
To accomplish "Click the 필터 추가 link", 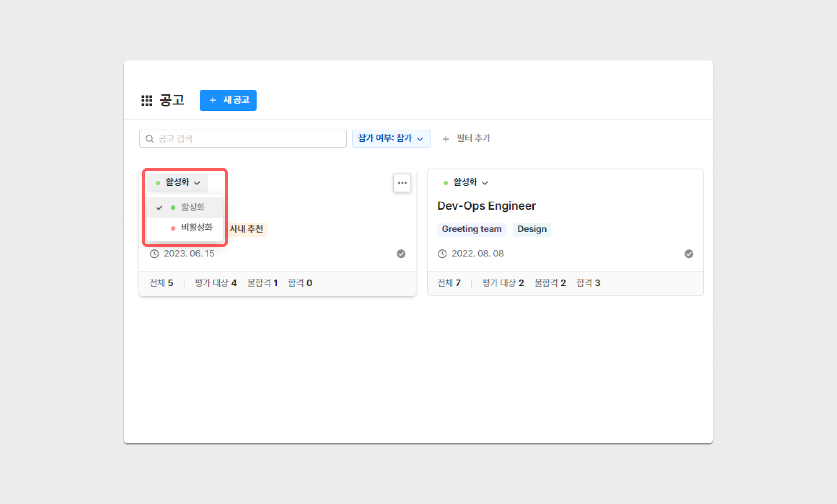I will coord(473,138).
